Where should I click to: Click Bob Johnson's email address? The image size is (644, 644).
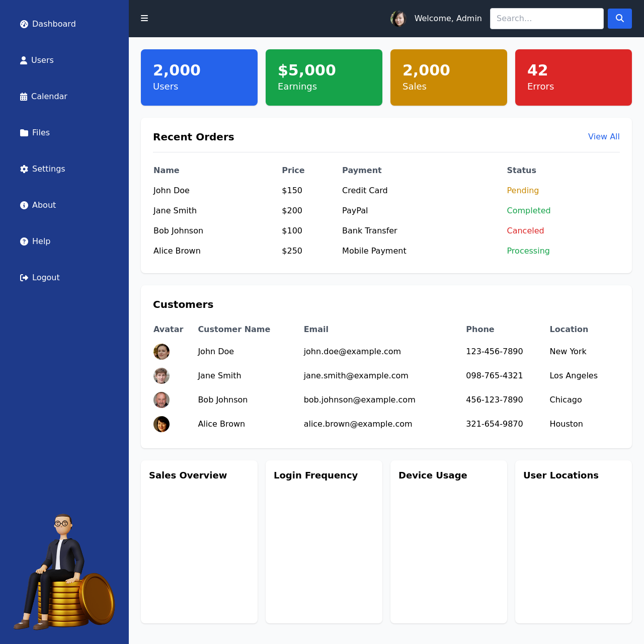tap(359, 400)
